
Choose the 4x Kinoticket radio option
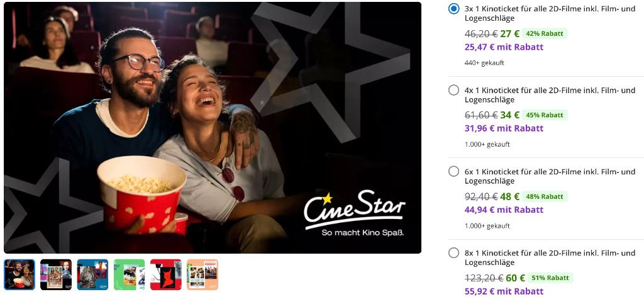(x=454, y=90)
